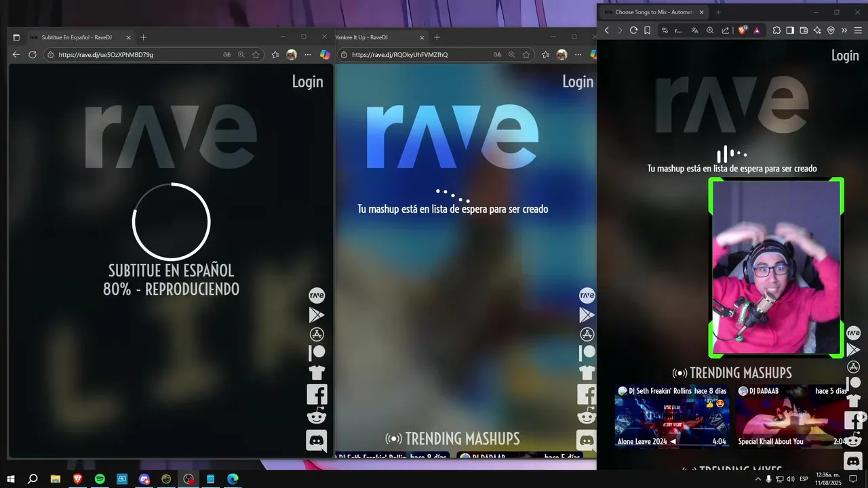Viewport: 868px width, 488px height.
Task: Open Leo AI sparkle icon in Brave
Action: pyautogui.click(x=817, y=30)
